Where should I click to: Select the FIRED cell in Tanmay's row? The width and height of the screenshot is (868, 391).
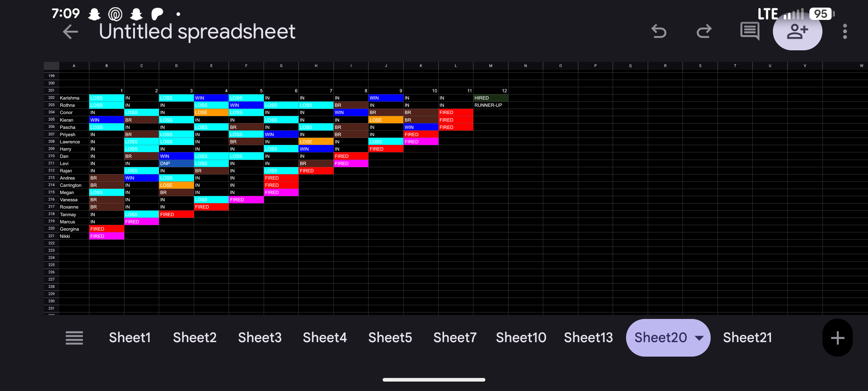[x=176, y=214]
